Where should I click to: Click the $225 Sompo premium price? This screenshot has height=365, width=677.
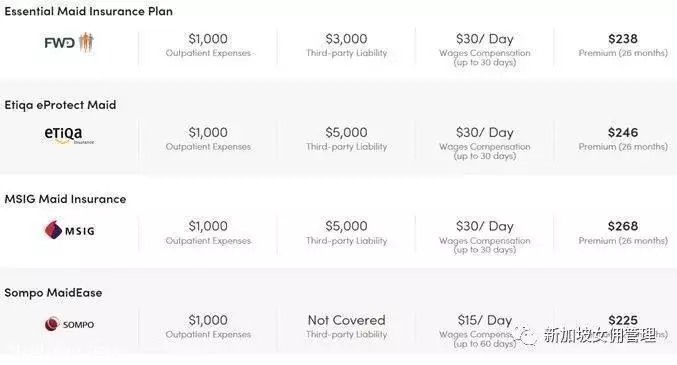click(x=623, y=320)
